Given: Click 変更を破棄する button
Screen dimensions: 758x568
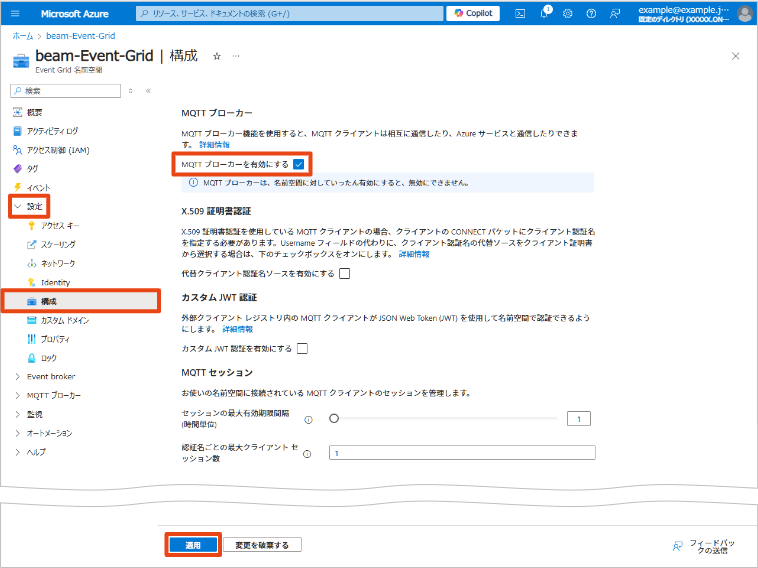Looking at the screenshot, I should [262, 545].
